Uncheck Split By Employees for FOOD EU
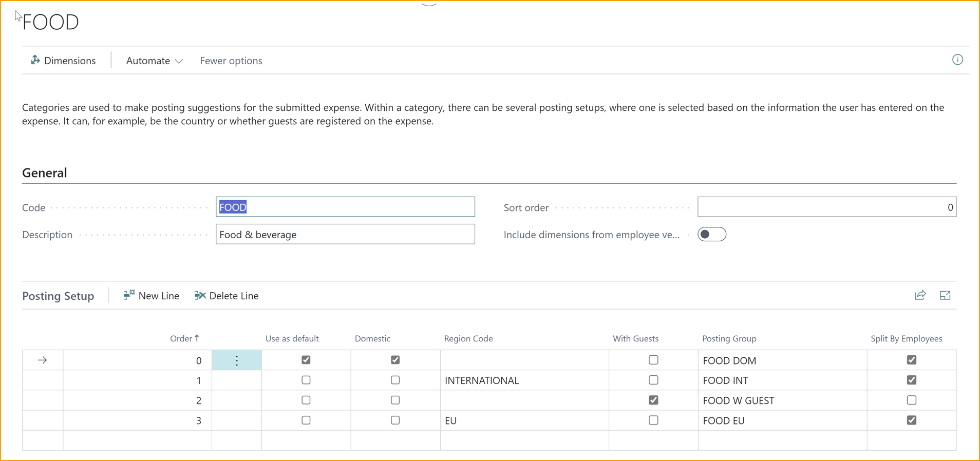The image size is (980, 461). tap(912, 420)
